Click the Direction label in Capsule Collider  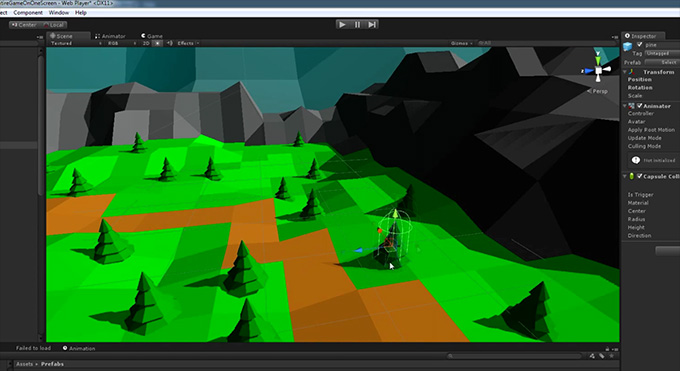point(639,236)
